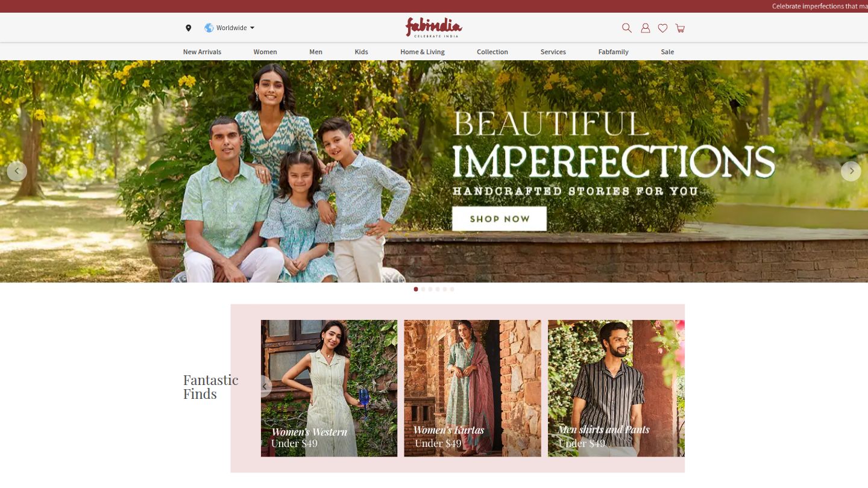Advance to next hero banner slide
868x488 pixels.
tap(851, 171)
